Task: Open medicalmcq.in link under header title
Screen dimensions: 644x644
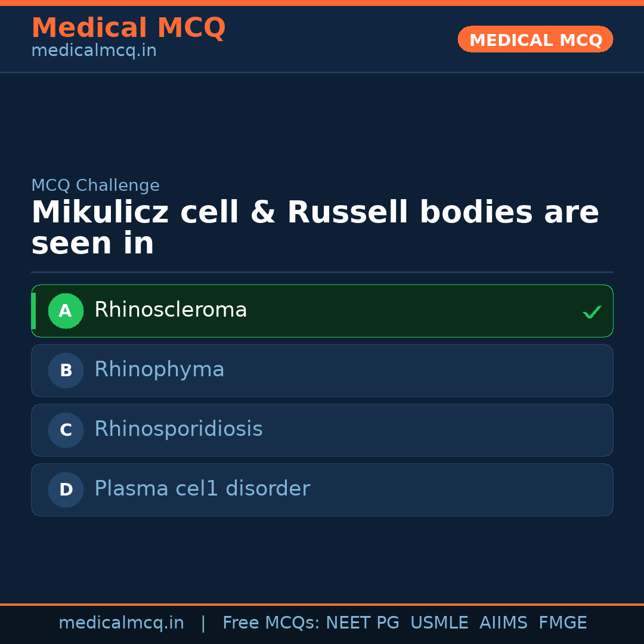Action: pos(94,51)
